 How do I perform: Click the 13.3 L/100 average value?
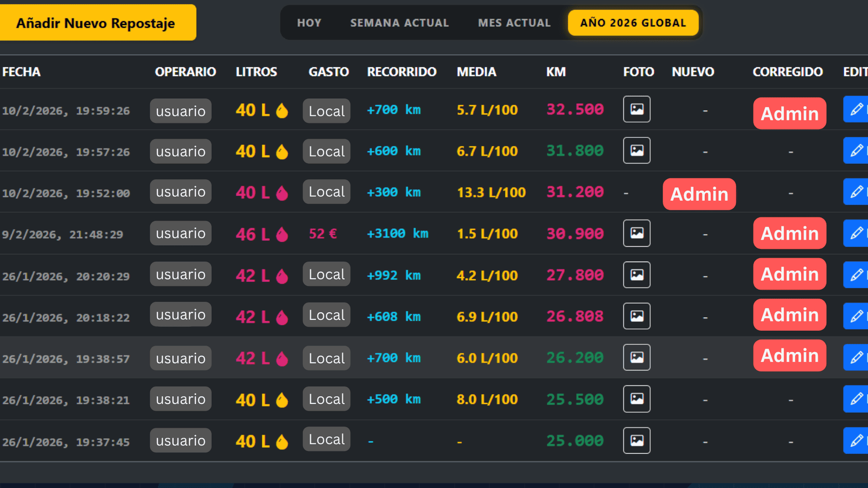click(x=492, y=192)
